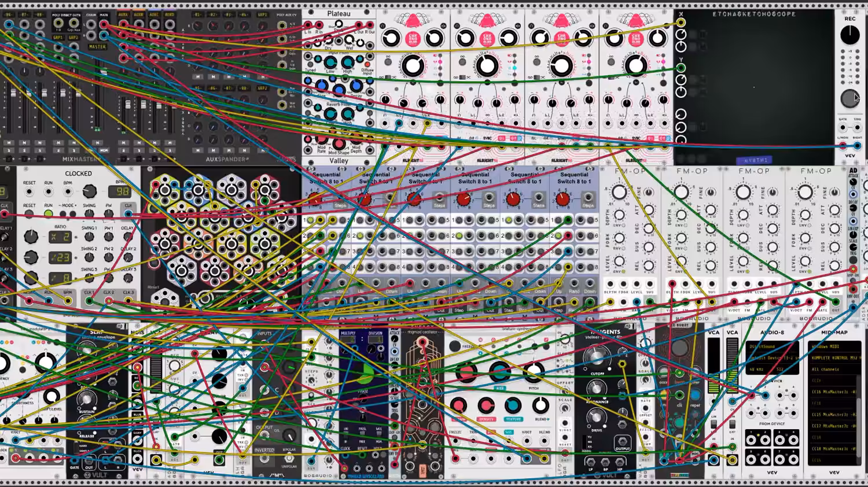Image resolution: width=868 pixels, height=487 pixels.
Task: Click the CLK output jack on Clocked
Action: click(x=128, y=213)
